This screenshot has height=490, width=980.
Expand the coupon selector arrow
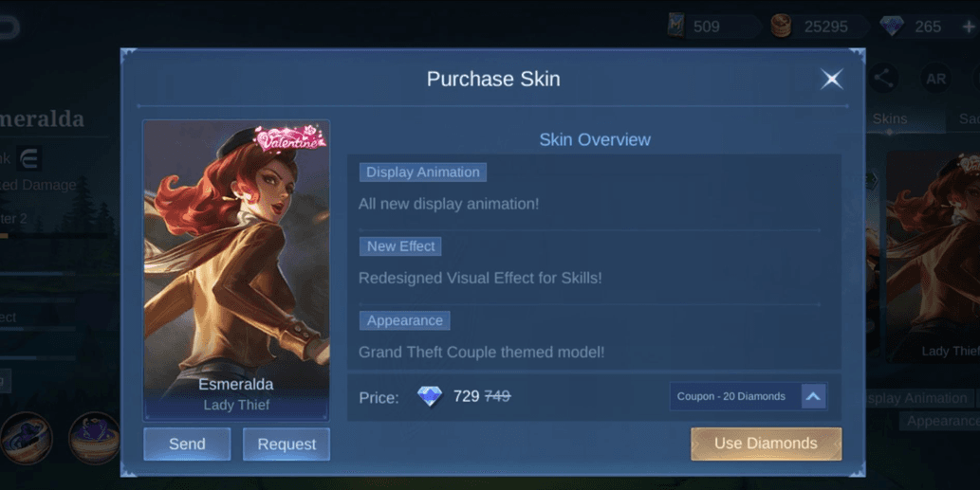(813, 396)
